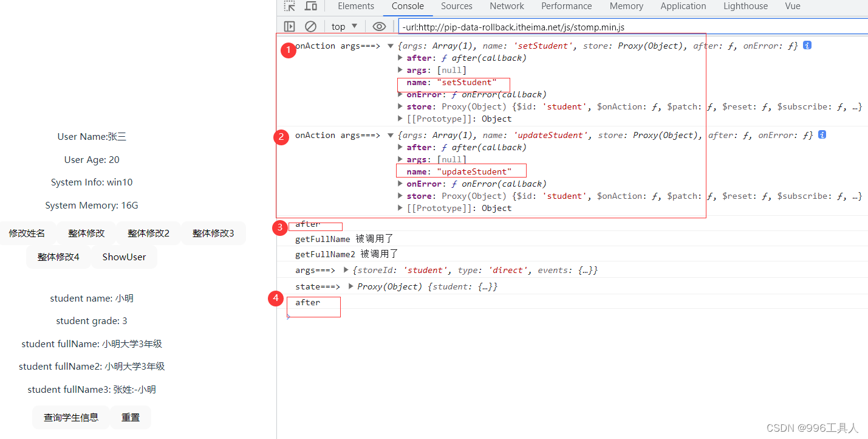
Task: Expand 'onError' function in setStudent object
Action: [400, 94]
